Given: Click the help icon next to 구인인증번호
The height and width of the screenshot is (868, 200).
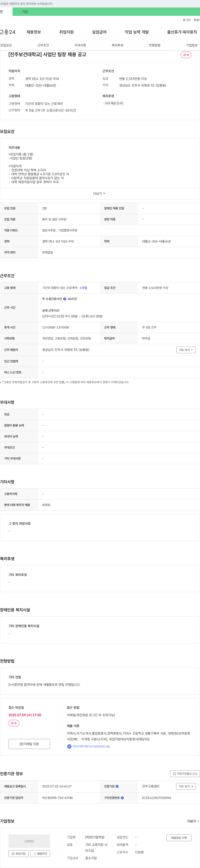Looking at the screenshot, I should (122, 798).
